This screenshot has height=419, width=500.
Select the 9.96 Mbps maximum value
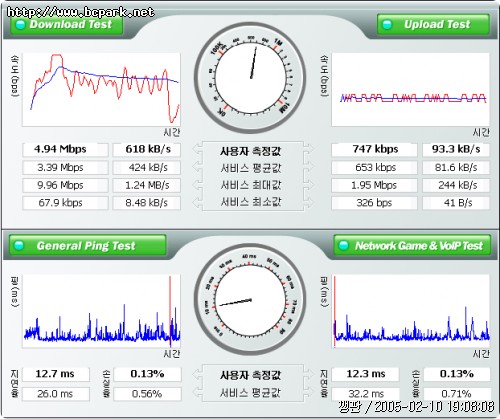coord(65,185)
